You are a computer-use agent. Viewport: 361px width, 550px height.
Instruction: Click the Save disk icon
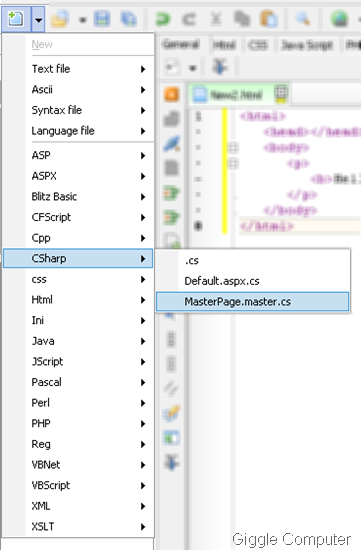[102, 19]
